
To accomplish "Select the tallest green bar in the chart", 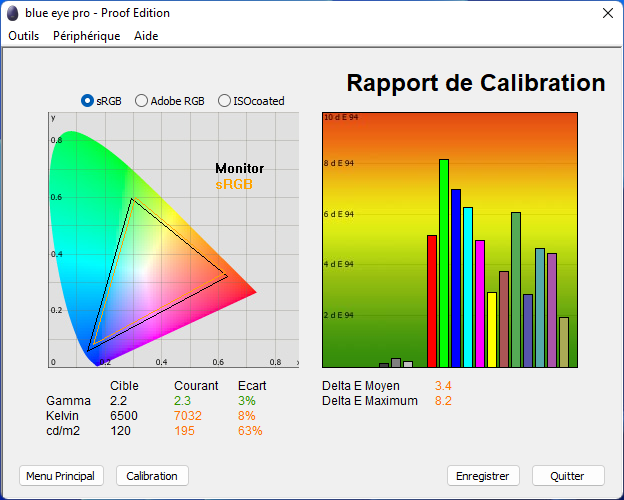I will (444, 263).
